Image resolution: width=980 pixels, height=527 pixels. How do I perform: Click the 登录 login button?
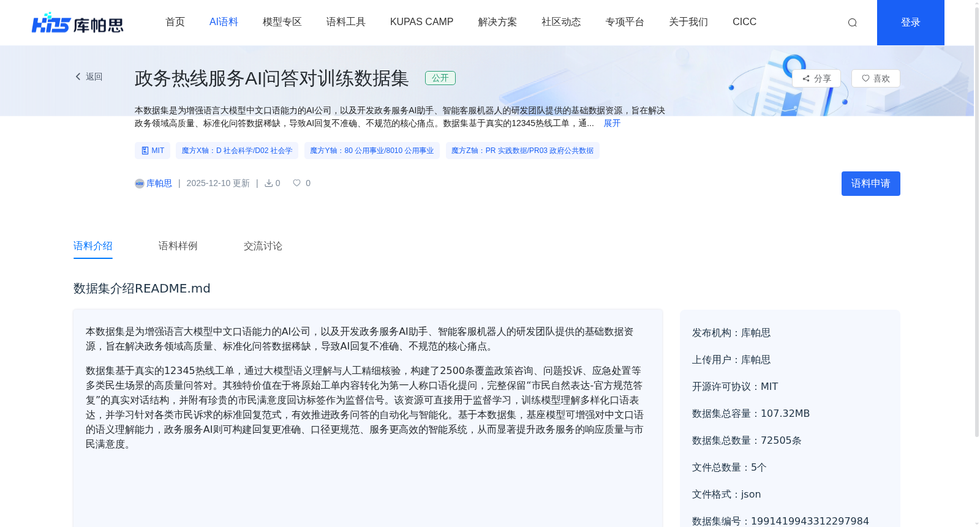click(x=911, y=23)
